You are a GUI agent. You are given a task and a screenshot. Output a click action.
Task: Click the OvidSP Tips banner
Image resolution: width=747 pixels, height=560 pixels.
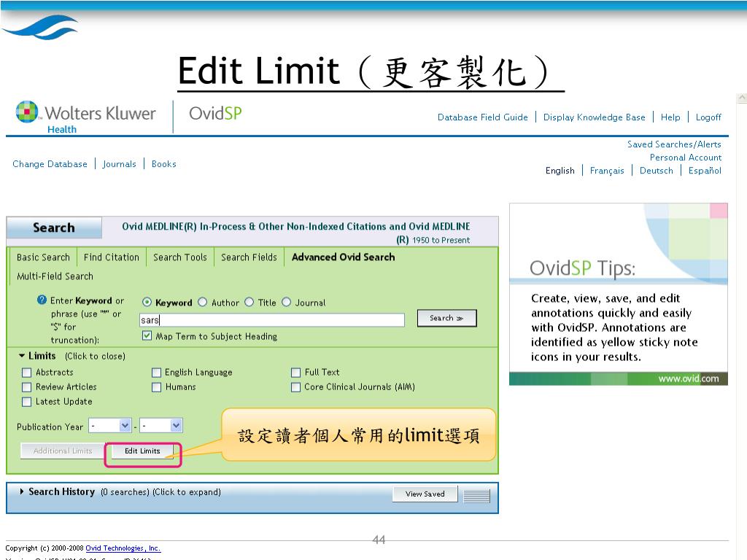click(x=619, y=295)
